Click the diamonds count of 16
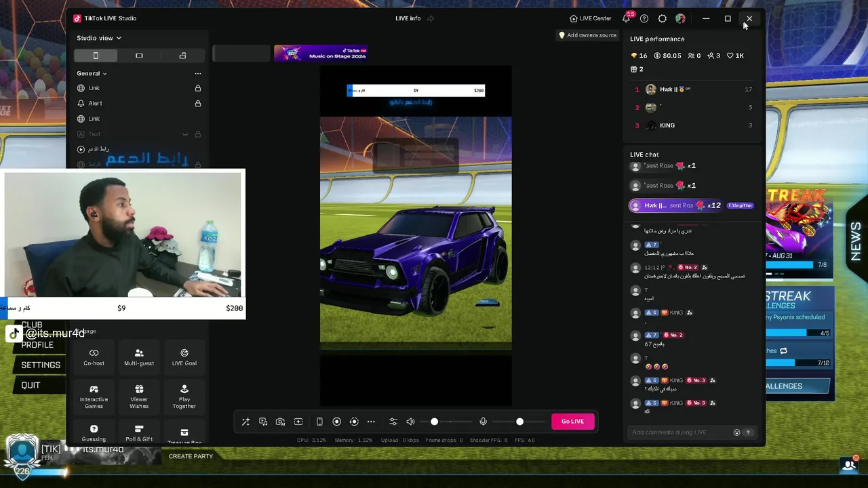The width and height of the screenshot is (868, 488). (639, 56)
